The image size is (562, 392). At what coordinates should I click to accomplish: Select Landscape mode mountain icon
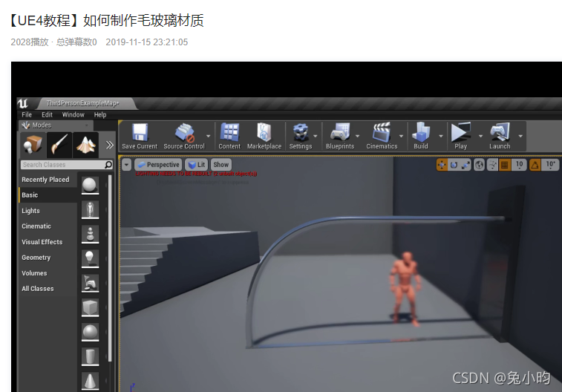pyautogui.click(x=85, y=145)
